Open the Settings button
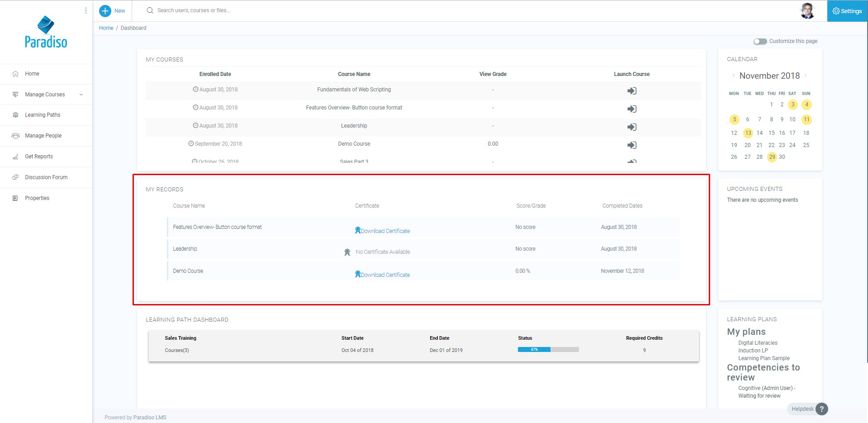The width and height of the screenshot is (868, 423). (847, 11)
